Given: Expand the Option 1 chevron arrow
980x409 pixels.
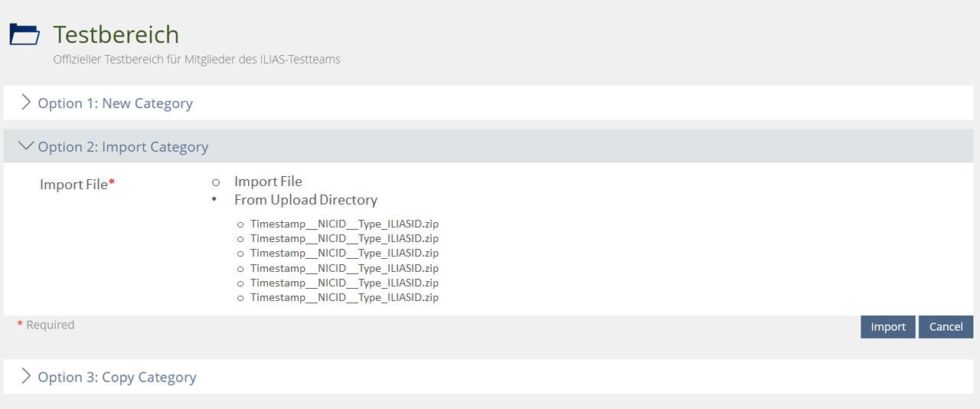Looking at the screenshot, I should (26, 103).
